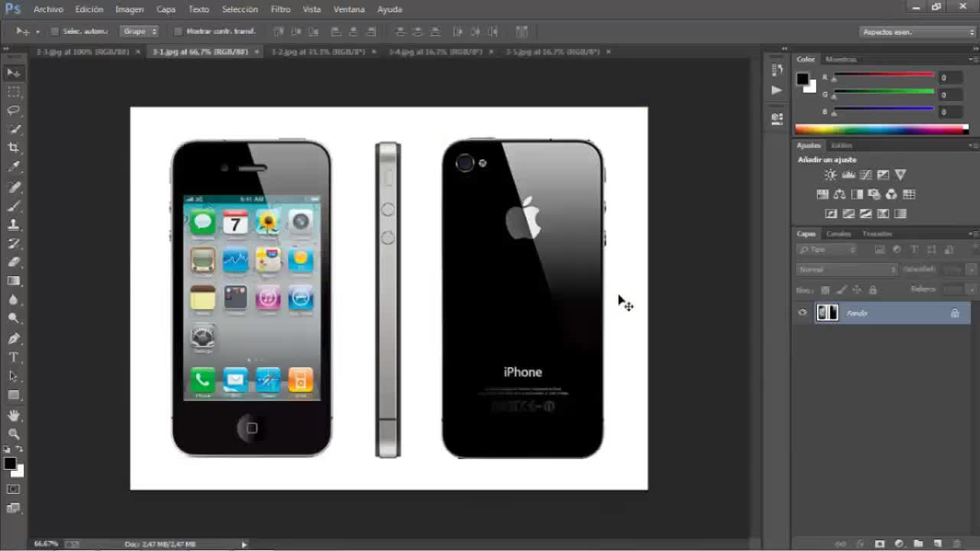Select the History Brush tool
Viewport: 980px width, 551px height.
pyautogui.click(x=14, y=243)
